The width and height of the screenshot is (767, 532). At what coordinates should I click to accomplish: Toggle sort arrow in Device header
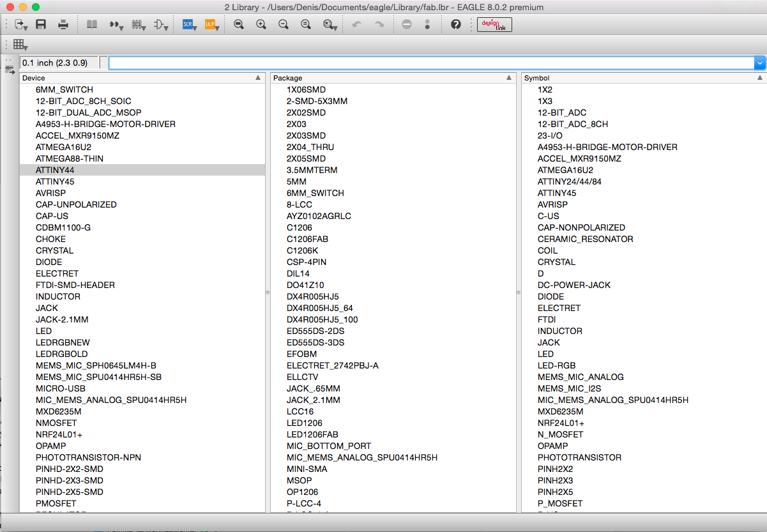[258, 78]
